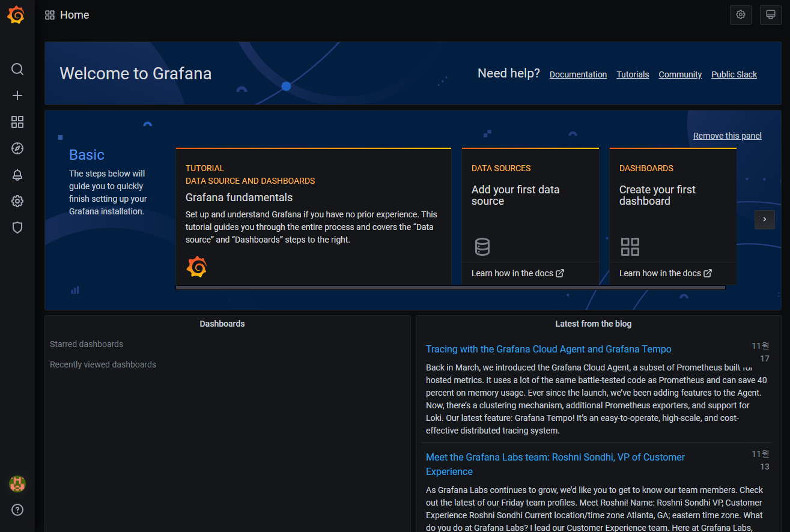The width and height of the screenshot is (790, 532).
Task: Click the Dashboards panel title
Action: coord(222,324)
